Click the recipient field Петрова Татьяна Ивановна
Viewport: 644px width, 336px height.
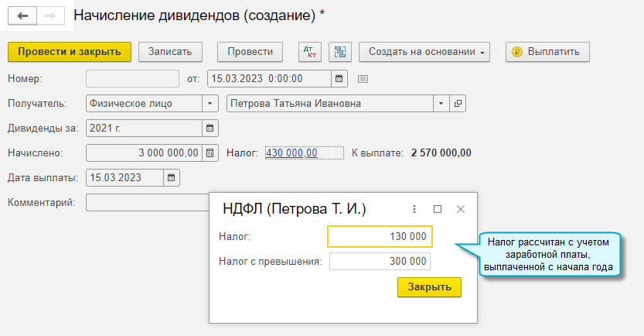click(x=330, y=103)
